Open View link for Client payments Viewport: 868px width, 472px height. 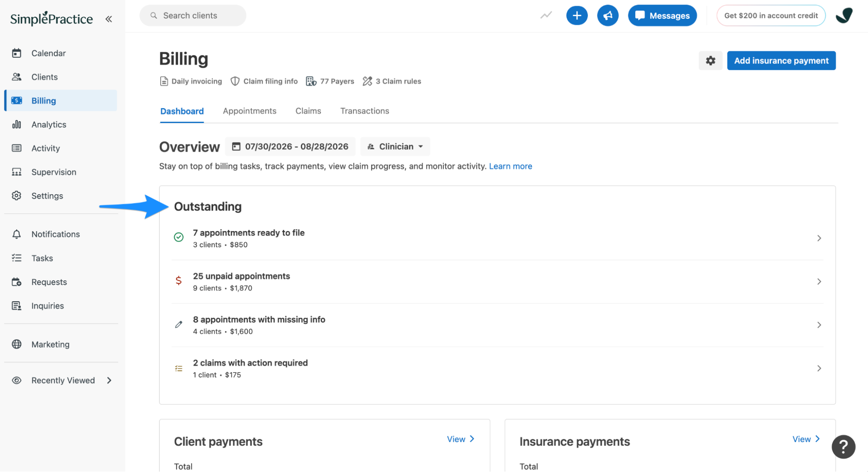[x=461, y=439]
